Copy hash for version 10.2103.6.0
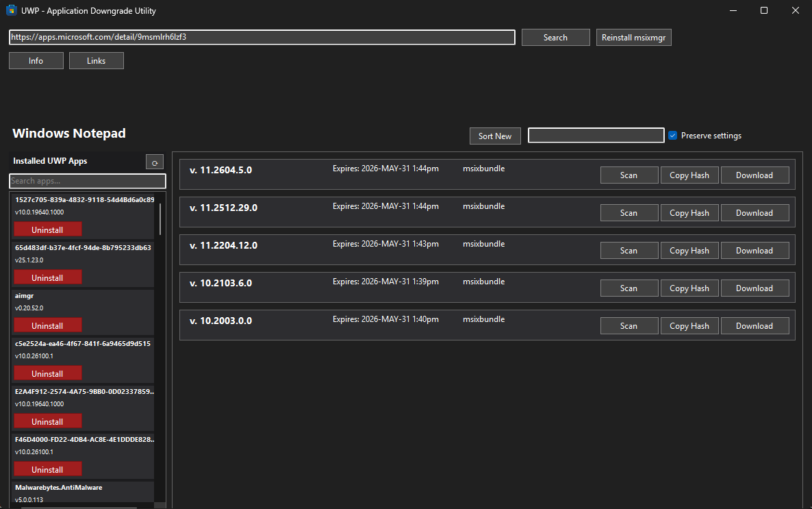The height and width of the screenshot is (509, 812). coord(689,288)
